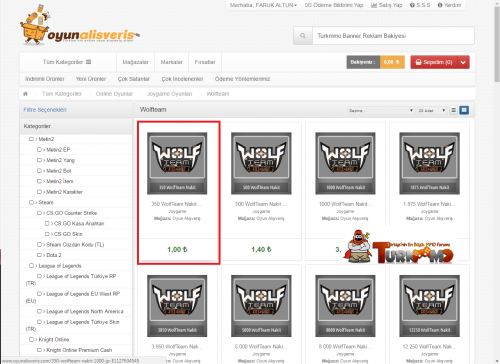Expand the cart dropdown arrow

[x=463, y=62]
